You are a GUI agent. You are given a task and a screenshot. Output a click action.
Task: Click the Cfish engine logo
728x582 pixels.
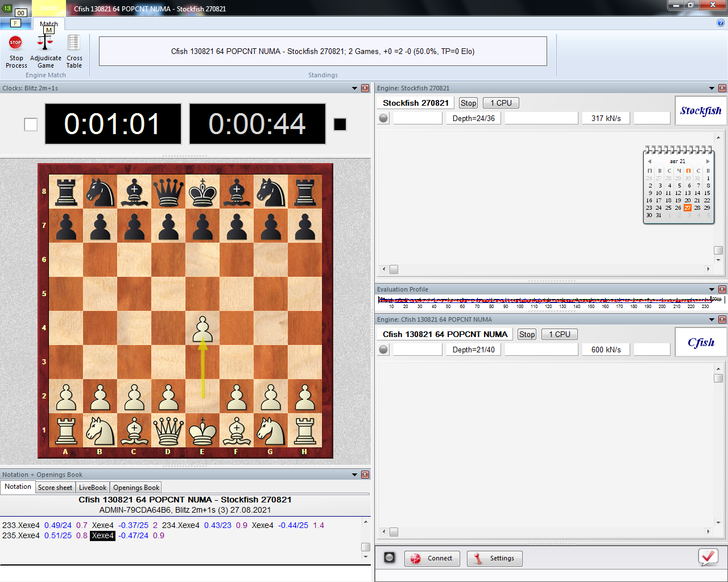[701, 342]
